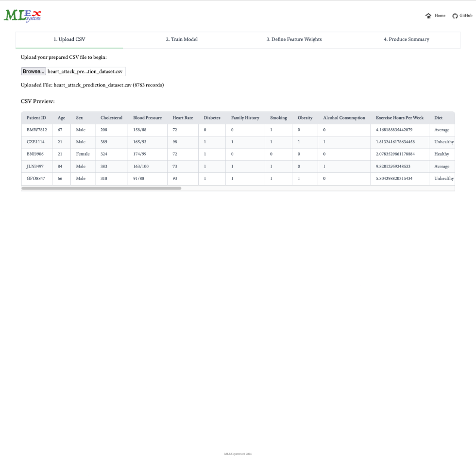Click the horizontal table scrollbar thumb

(x=101, y=188)
